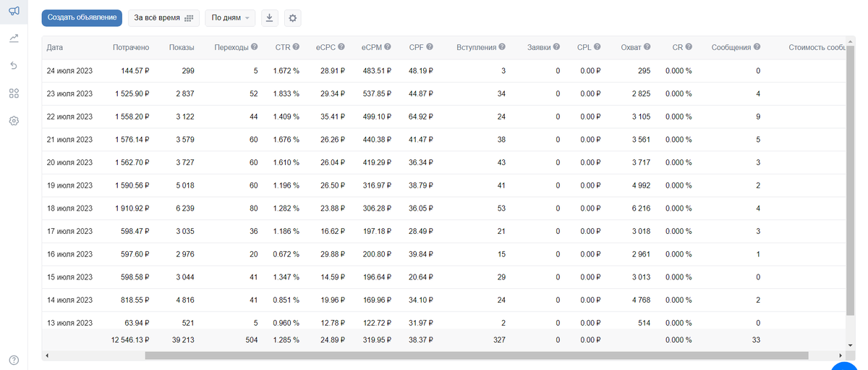Click the retargeting return-arrow sidebar icon

14,66
